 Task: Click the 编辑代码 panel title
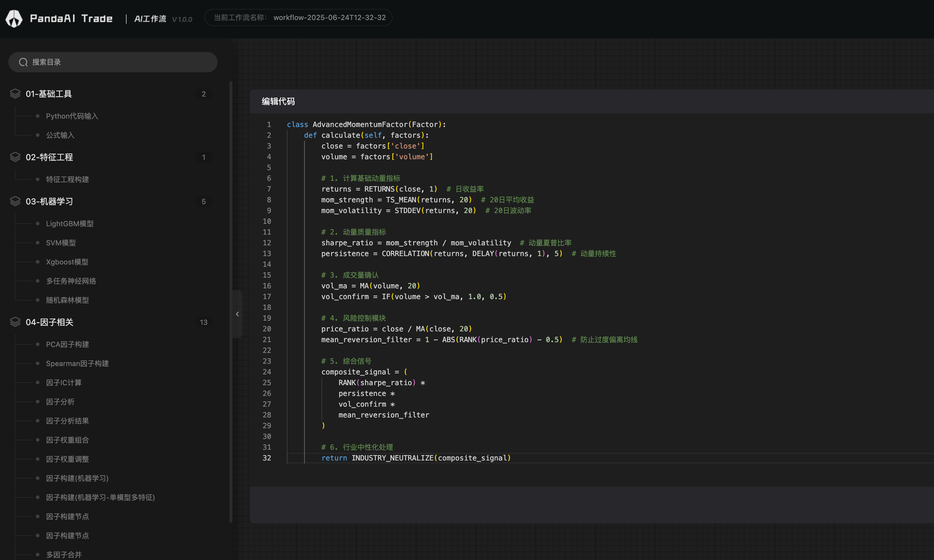[x=278, y=101]
